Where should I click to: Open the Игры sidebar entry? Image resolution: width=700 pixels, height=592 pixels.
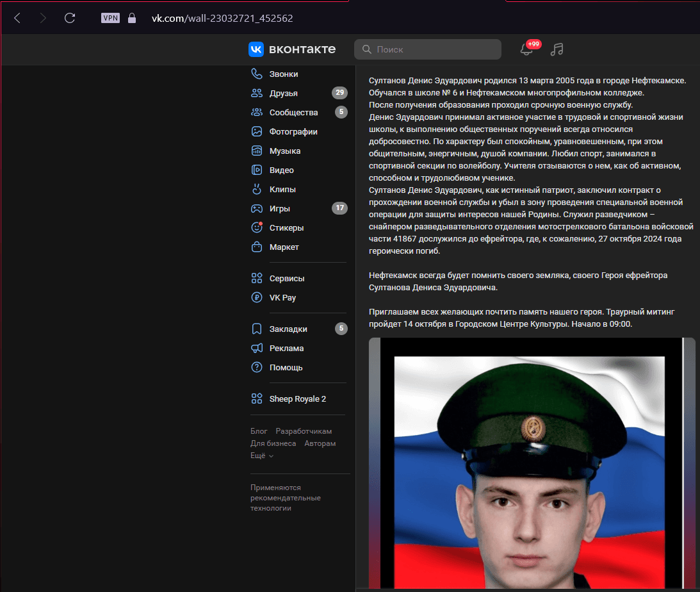coord(280,208)
